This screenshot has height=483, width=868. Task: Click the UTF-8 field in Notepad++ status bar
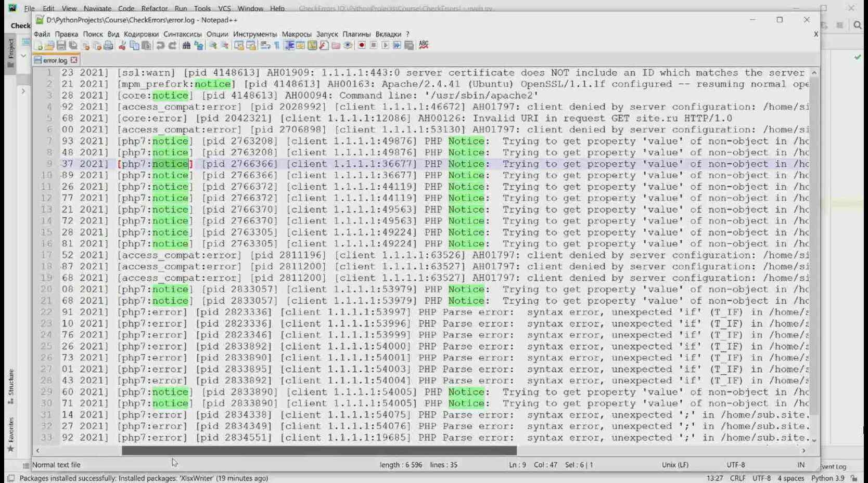[735, 465]
